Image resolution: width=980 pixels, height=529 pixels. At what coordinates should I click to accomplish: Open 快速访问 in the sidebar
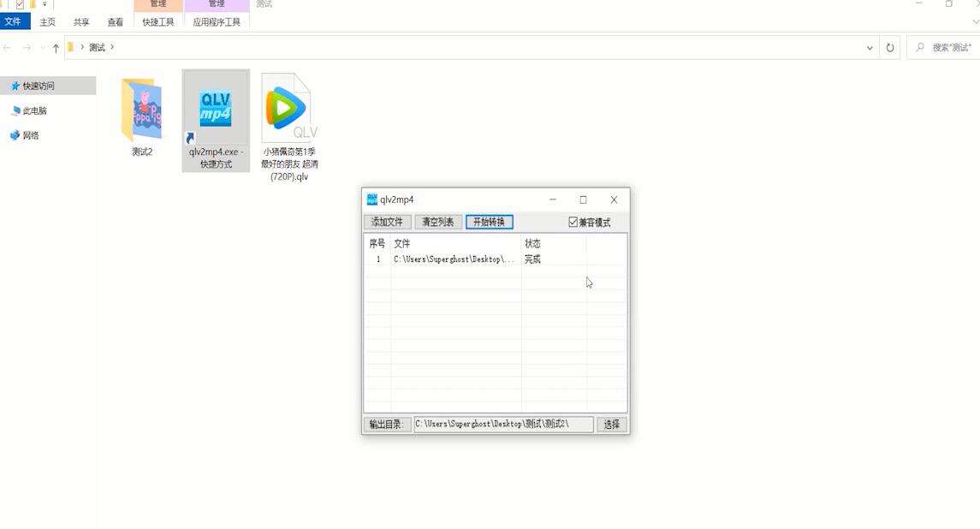[x=39, y=86]
